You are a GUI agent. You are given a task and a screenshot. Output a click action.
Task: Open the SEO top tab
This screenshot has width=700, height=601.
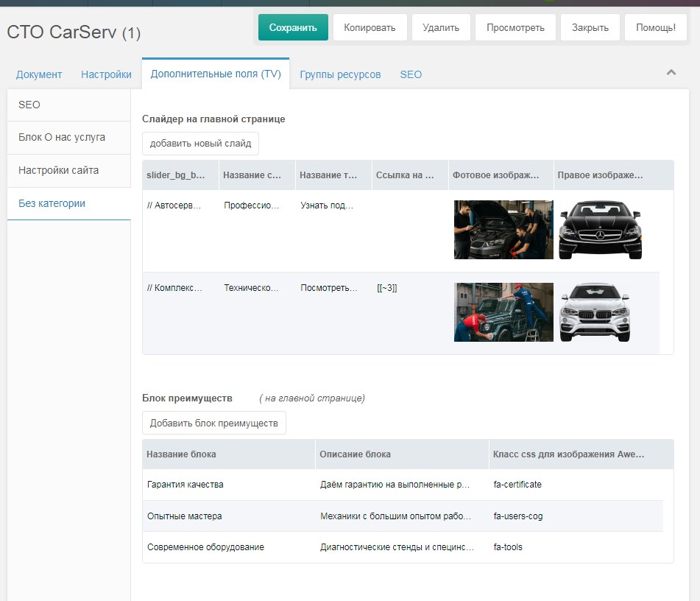point(411,74)
